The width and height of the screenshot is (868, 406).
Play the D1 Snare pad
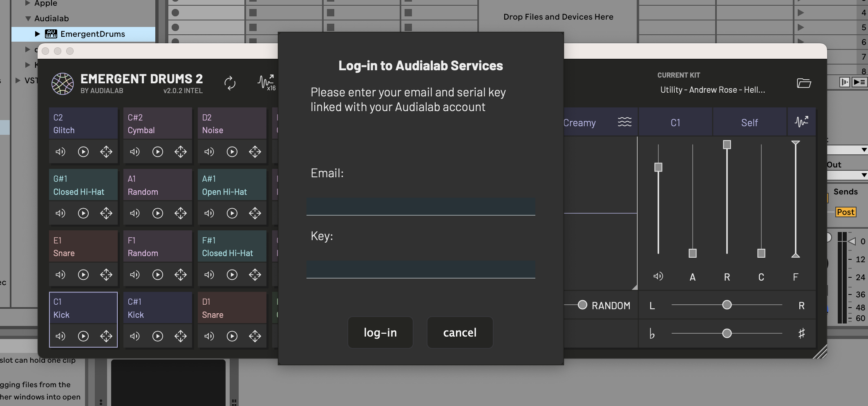coord(232,336)
